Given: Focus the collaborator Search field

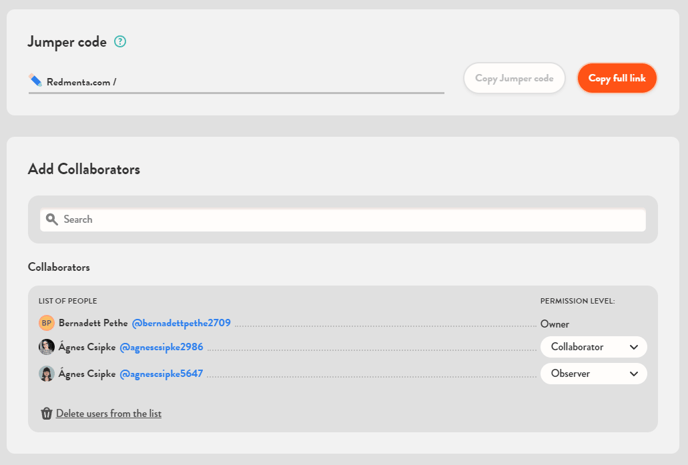Looking at the screenshot, I should (350, 219).
